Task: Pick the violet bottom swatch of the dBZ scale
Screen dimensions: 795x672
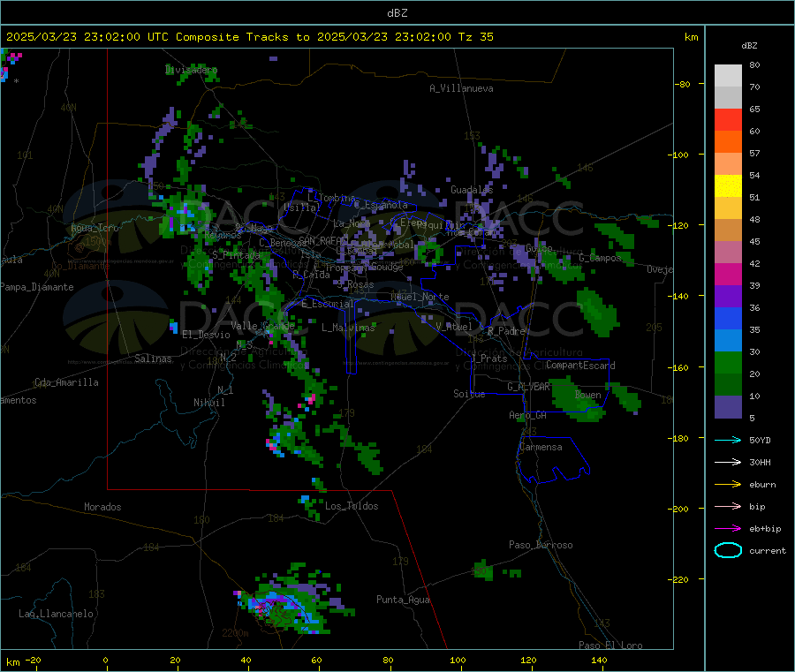Action: pos(728,407)
